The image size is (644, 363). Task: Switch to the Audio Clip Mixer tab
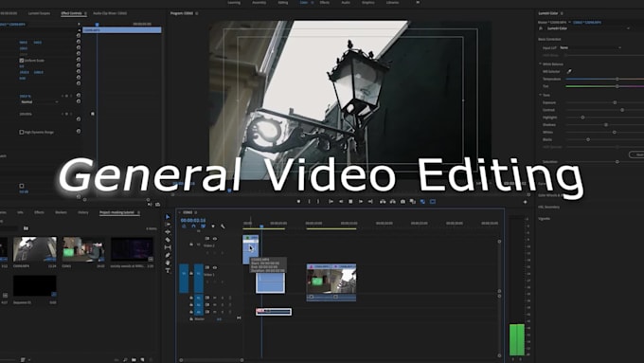[110, 13]
